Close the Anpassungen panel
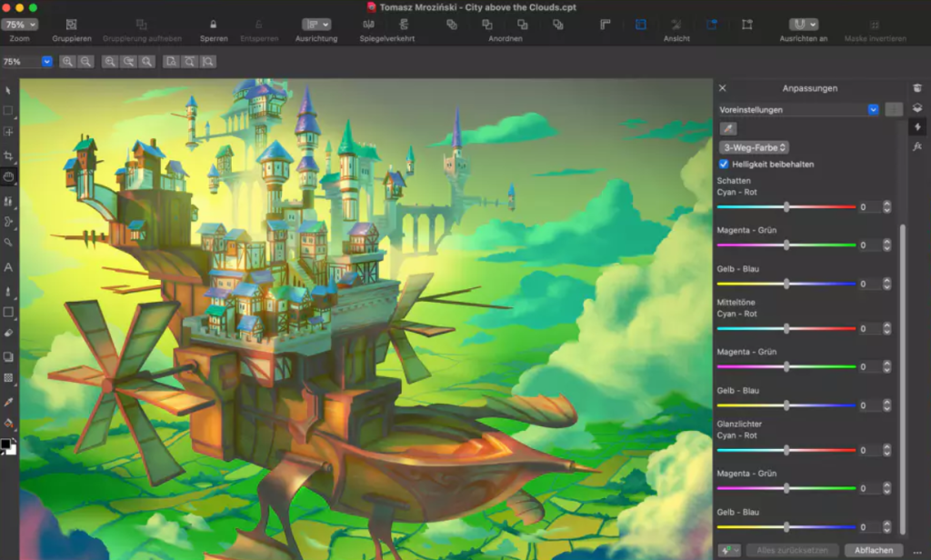This screenshot has width=931, height=560. tap(723, 88)
